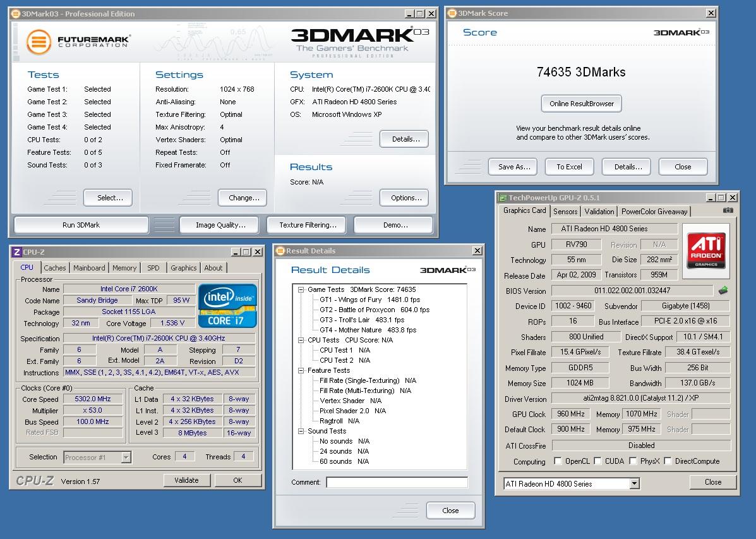Launch the Demo... button
This screenshot has height=539, width=756.
point(393,225)
